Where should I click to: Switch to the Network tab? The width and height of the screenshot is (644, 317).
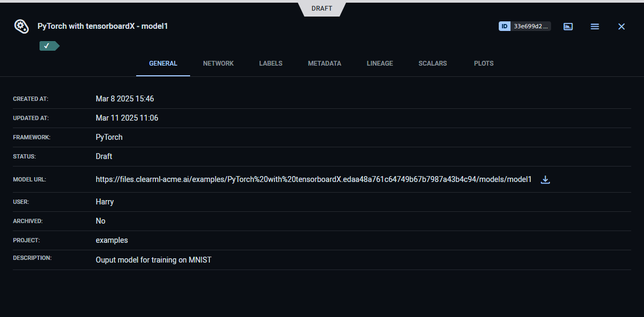tap(218, 64)
